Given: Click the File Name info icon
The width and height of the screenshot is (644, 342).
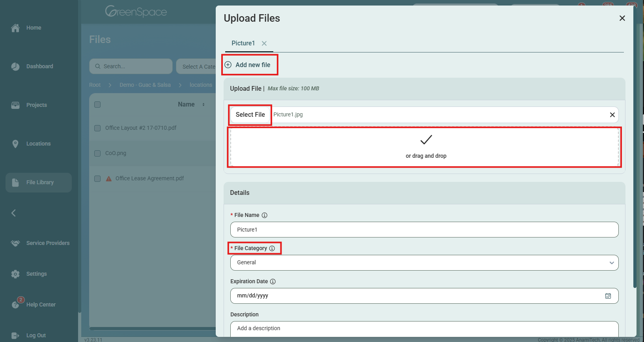Looking at the screenshot, I should pos(265,215).
